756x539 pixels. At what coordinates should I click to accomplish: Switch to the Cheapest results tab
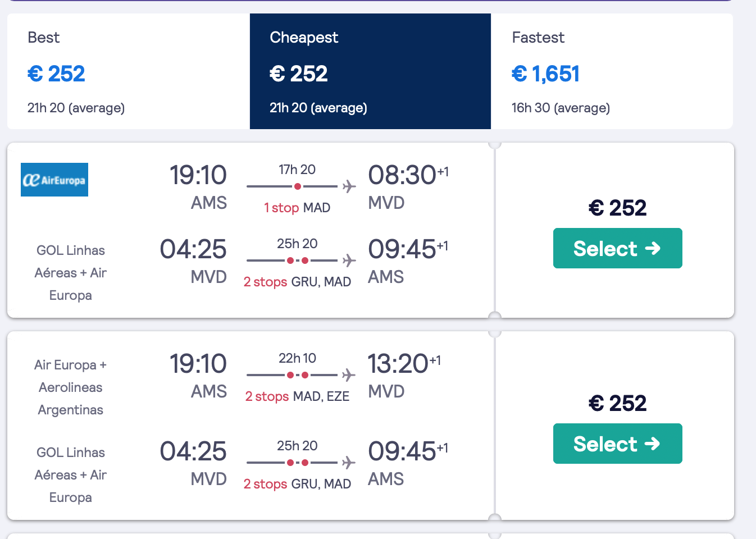[x=370, y=71]
